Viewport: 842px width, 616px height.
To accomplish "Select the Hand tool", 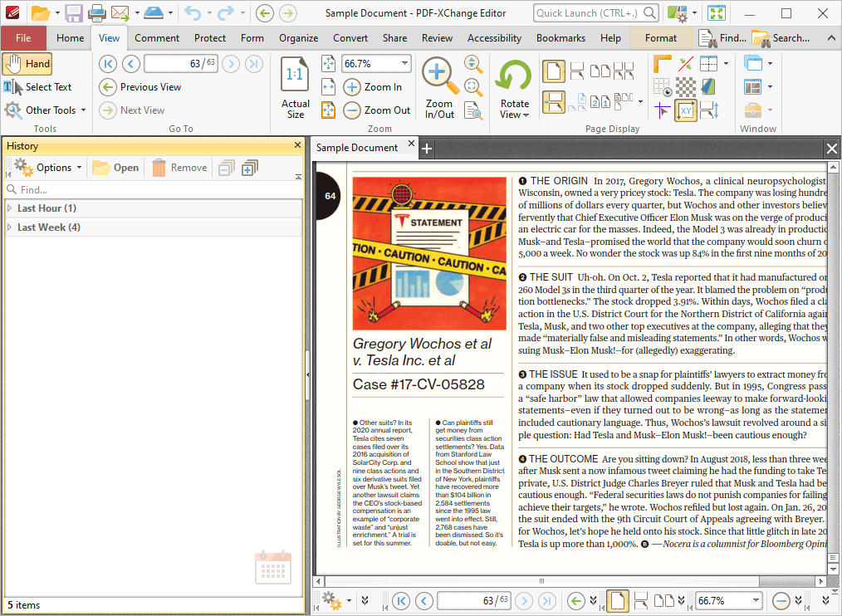I will 27,64.
